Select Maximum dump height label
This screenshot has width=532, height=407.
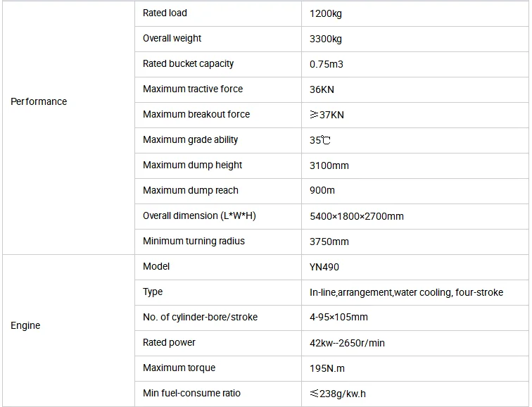point(192,165)
